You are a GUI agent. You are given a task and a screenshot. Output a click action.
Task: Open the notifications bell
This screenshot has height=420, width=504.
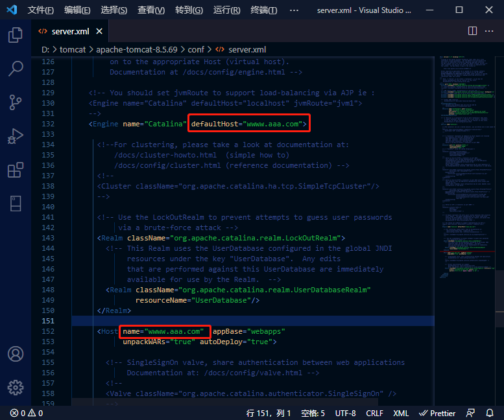tap(490, 413)
